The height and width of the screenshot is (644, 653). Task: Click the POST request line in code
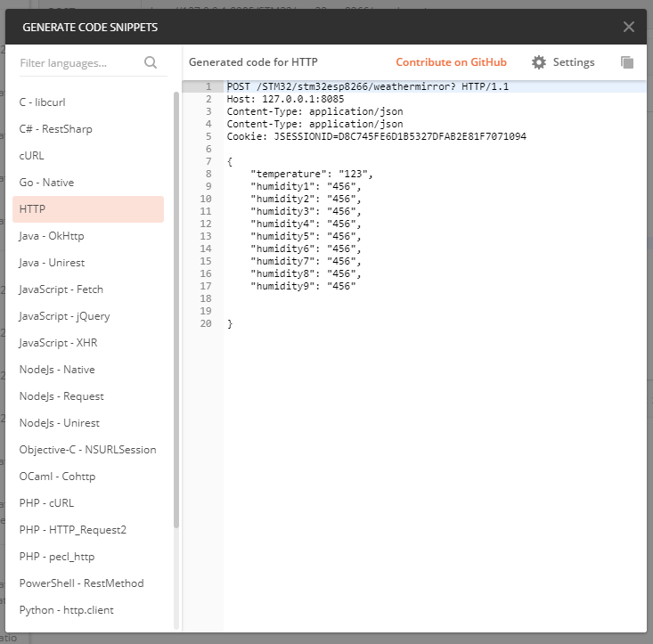point(367,86)
